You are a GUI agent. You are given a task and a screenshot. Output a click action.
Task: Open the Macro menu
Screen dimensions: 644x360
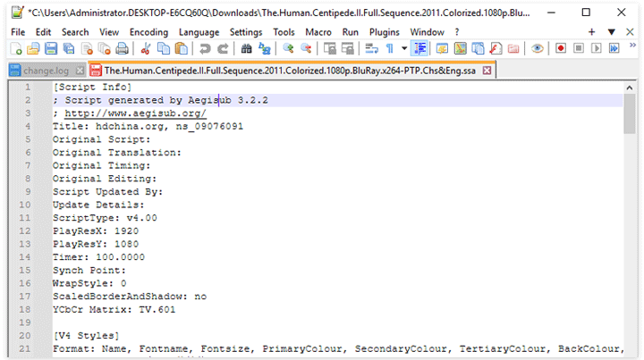pos(318,32)
